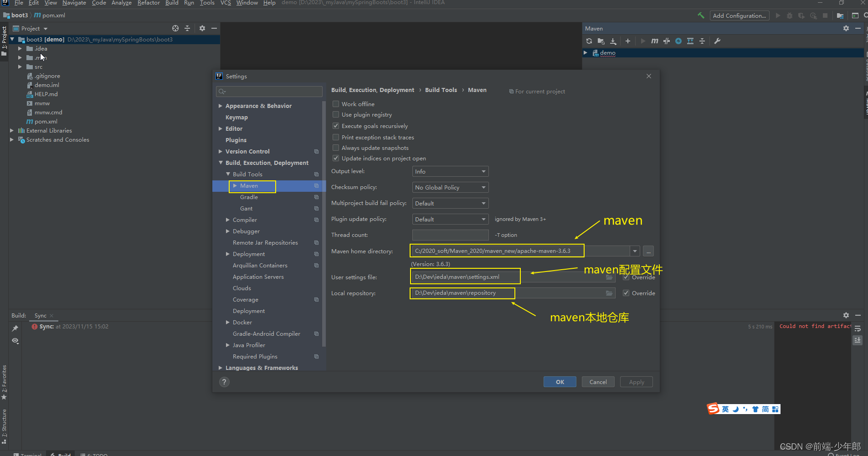Enable Use plugin registry checkbox
Screen dimensions: 868x456
coord(336,114)
